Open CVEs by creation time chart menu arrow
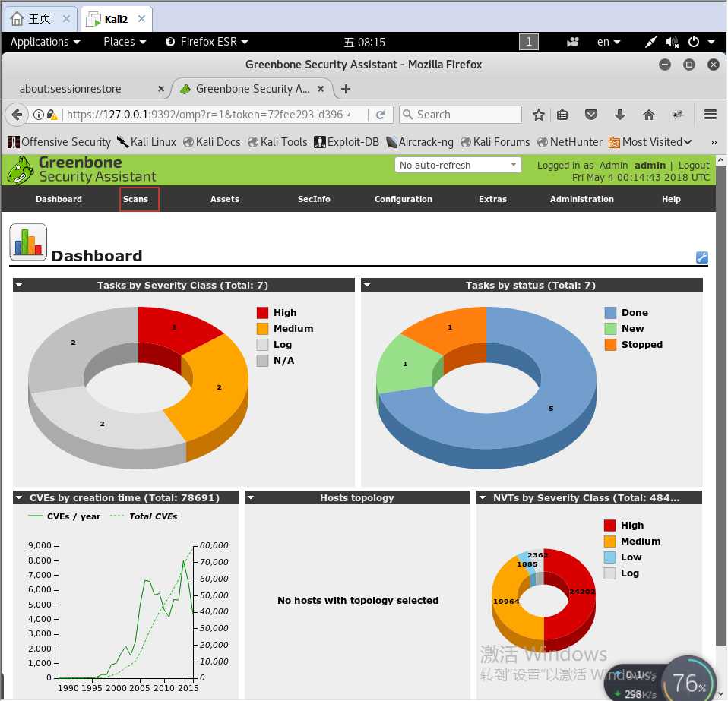 (x=19, y=497)
